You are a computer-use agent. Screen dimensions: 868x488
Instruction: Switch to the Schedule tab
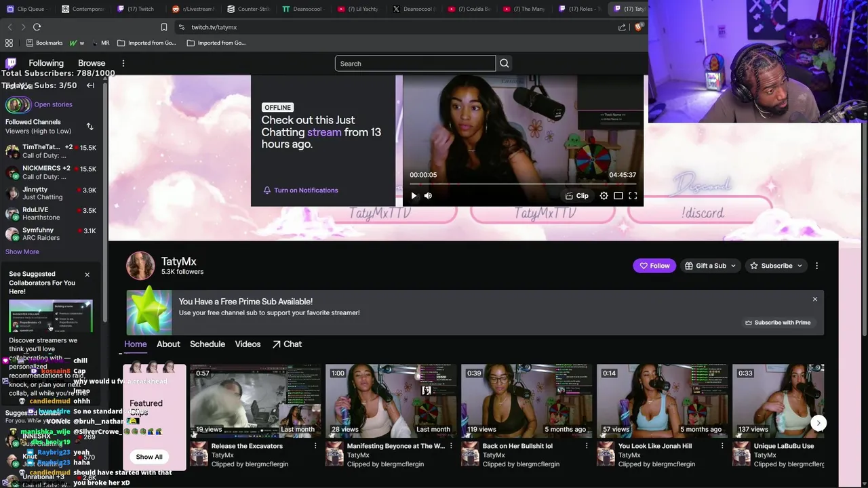tap(208, 344)
